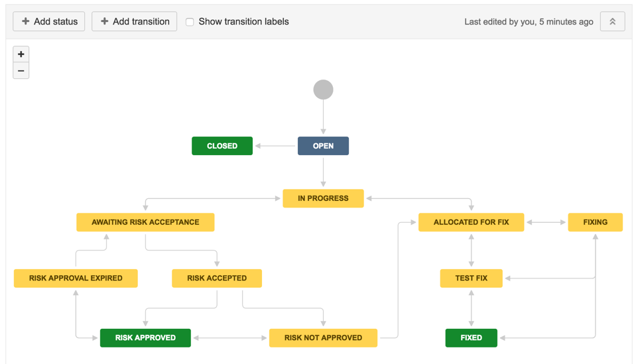This screenshot has width=638, height=364.
Task: Collapse the toolbar with double-chevron button
Action: coord(612,22)
